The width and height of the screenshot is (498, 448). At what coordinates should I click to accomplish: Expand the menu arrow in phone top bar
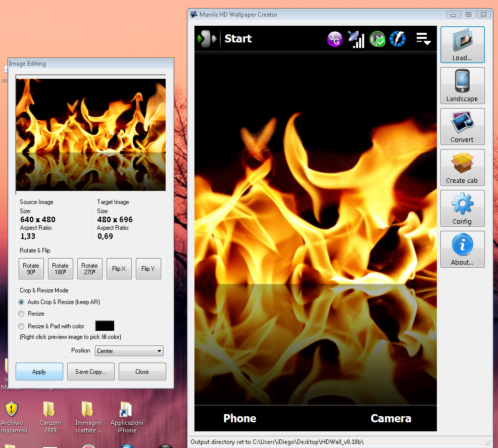pos(423,39)
